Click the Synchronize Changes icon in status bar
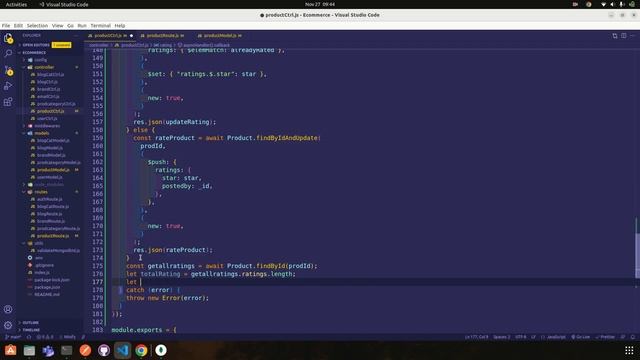640x360 pixels. [29, 337]
